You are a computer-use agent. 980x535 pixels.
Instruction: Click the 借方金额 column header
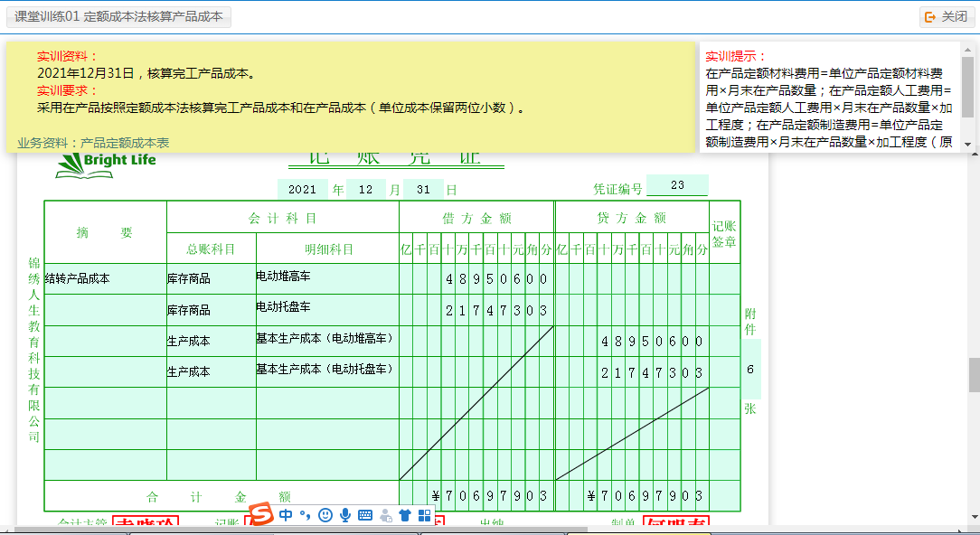(x=476, y=218)
